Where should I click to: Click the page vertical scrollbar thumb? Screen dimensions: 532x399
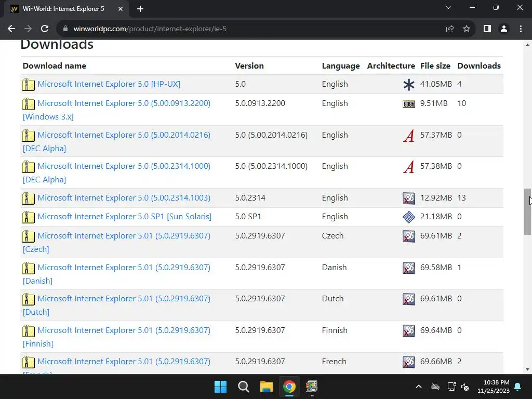528,211
